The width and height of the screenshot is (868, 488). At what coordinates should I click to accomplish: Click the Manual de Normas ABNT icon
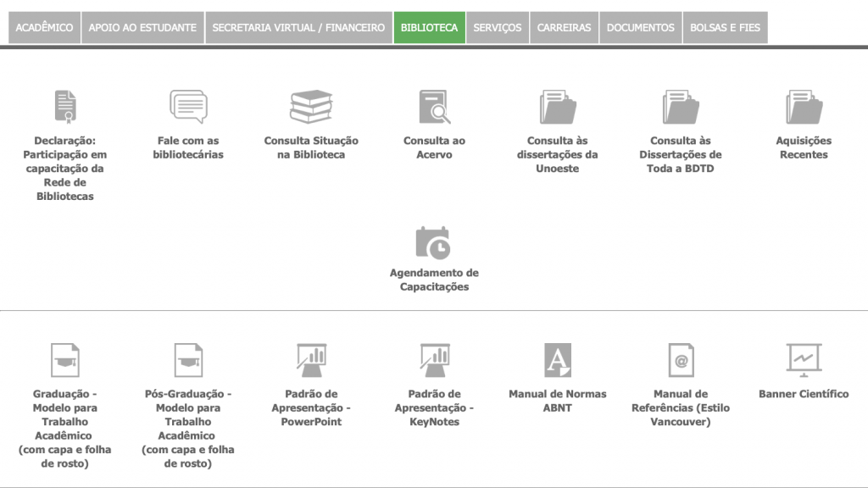557,360
